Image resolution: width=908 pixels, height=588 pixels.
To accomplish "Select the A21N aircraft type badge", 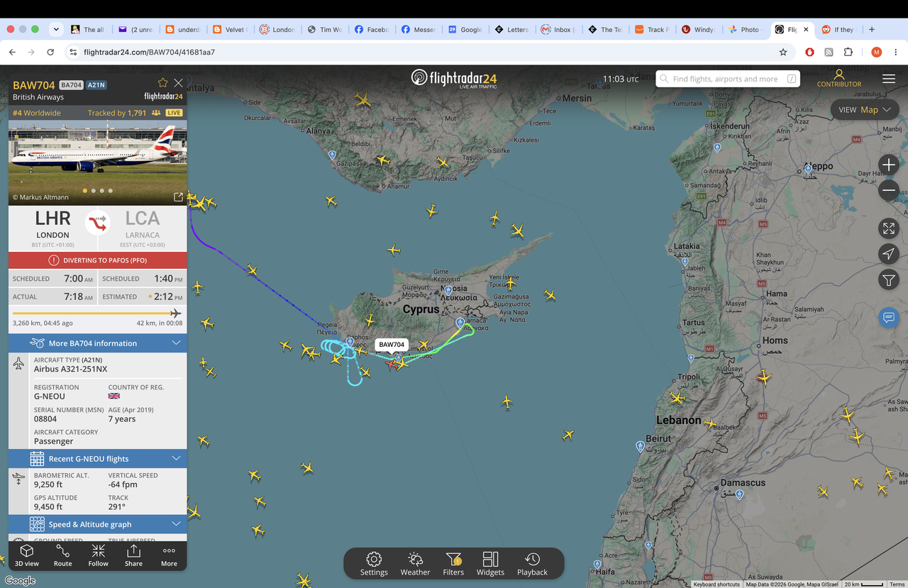I will [x=96, y=85].
